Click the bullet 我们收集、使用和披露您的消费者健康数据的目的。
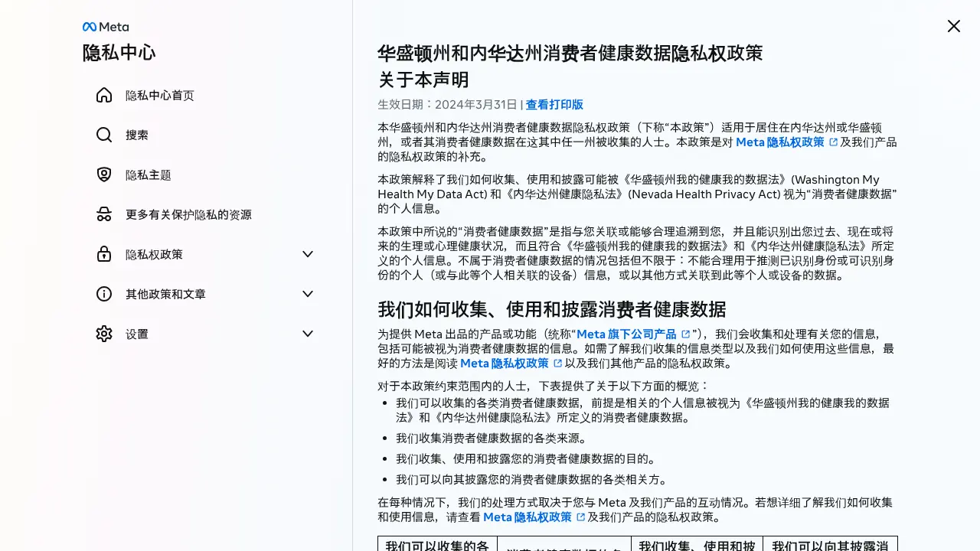Viewport: 980px width, 551px height. coord(527,459)
